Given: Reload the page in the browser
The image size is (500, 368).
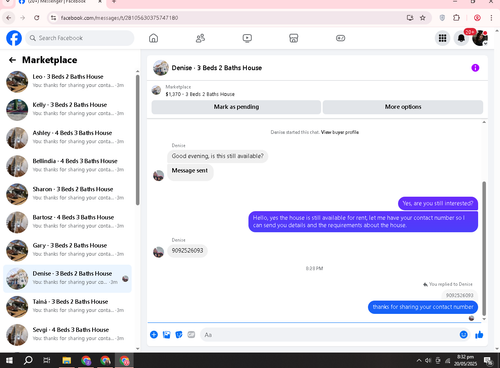Looking at the screenshot, I should [x=37, y=18].
